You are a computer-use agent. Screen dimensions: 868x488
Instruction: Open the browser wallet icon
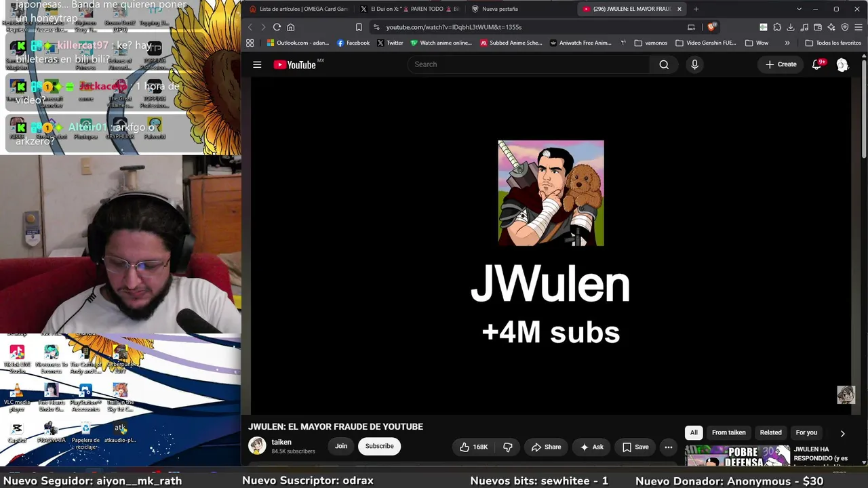point(818,27)
